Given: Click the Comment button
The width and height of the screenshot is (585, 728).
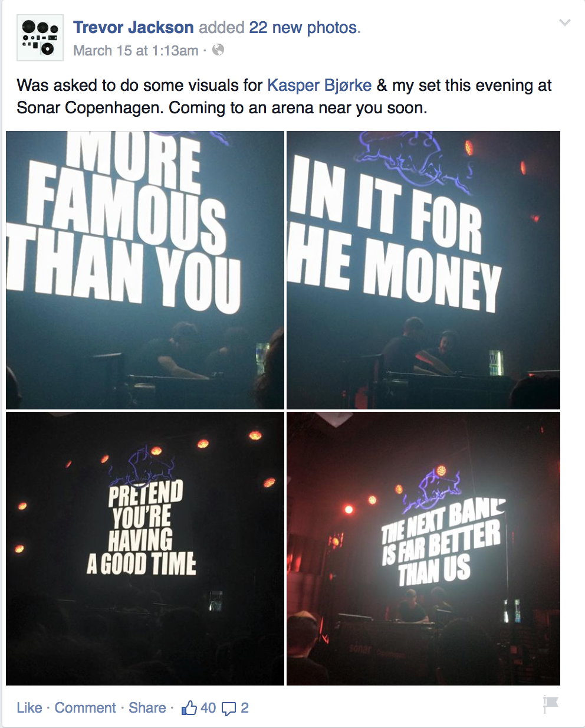Looking at the screenshot, I should (86, 708).
